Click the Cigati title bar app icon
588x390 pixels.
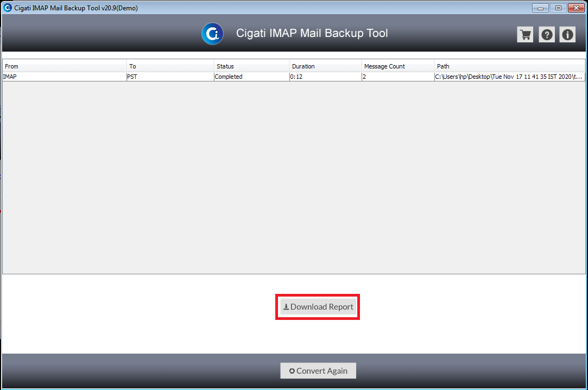point(8,8)
